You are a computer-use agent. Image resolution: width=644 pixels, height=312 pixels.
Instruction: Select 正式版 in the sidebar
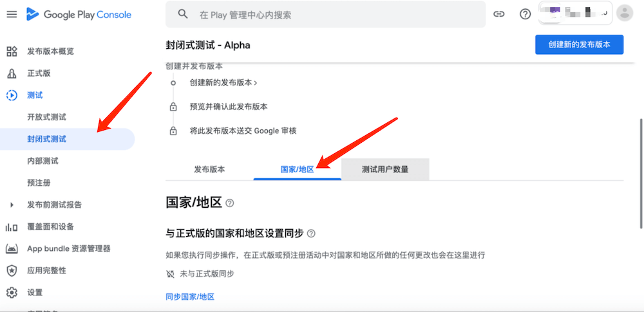(39, 73)
